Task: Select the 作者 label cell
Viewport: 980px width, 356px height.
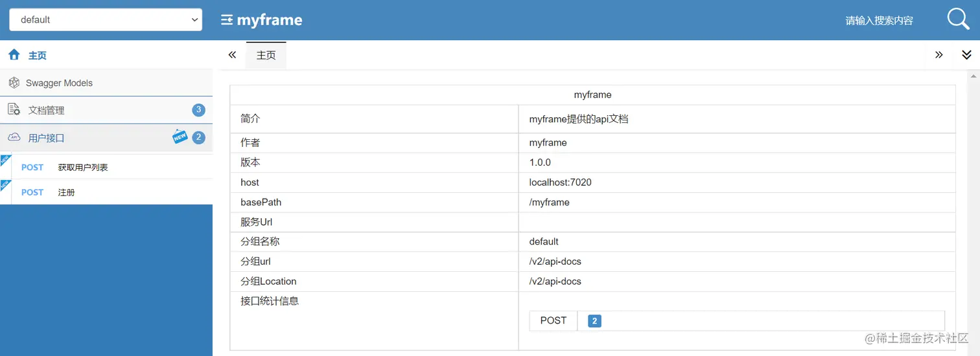Action: pyautogui.click(x=374, y=142)
